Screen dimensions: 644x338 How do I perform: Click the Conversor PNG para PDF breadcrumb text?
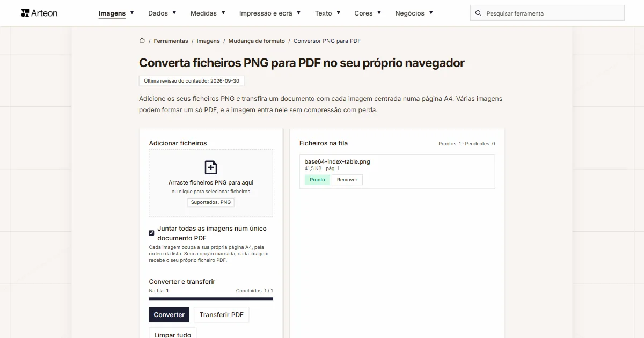pyautogui.click(x=327, y=41)
